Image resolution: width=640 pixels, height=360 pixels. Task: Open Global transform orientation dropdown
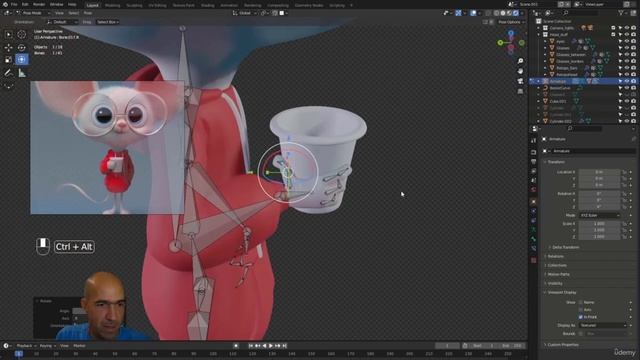coord(245,13)
